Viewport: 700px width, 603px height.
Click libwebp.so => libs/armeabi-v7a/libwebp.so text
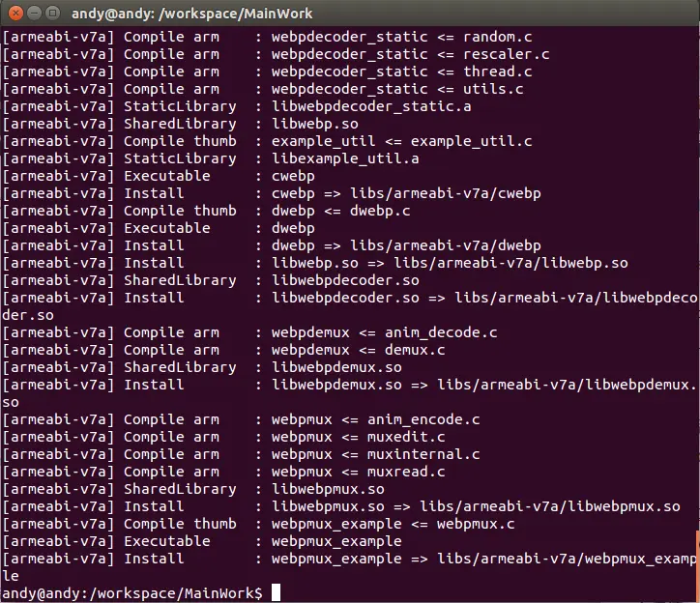pyautogui.click(x=450, y=263)
